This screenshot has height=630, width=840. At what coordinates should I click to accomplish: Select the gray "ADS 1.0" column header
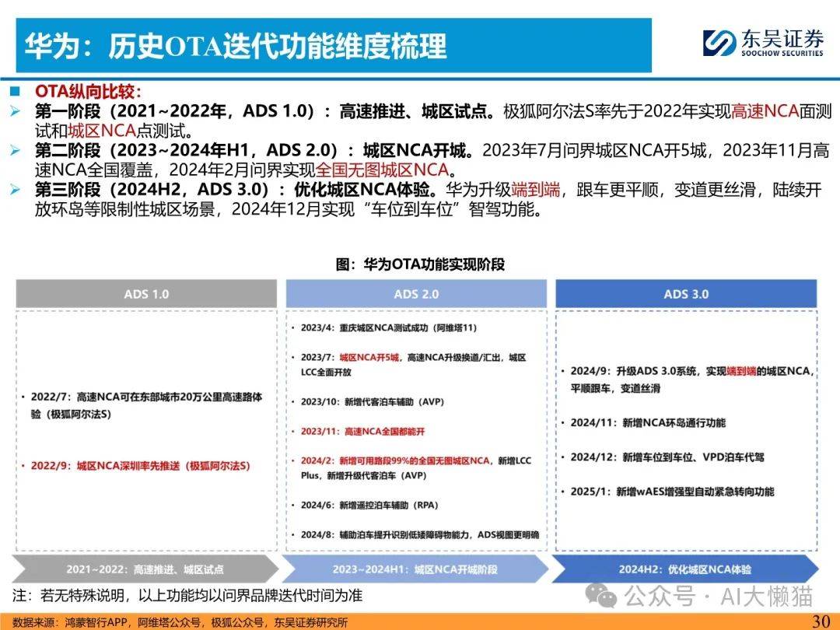(146, 293)
